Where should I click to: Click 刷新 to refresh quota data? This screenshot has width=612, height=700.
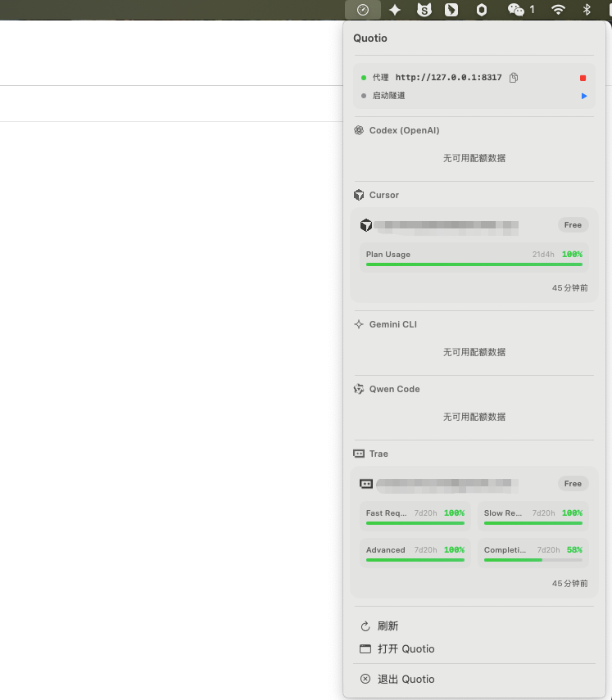[x=388, y=626]
